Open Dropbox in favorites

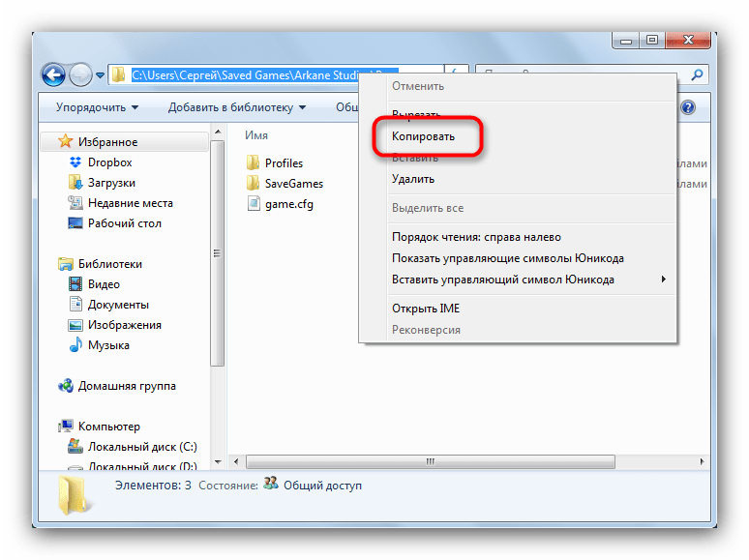(110, 162)
